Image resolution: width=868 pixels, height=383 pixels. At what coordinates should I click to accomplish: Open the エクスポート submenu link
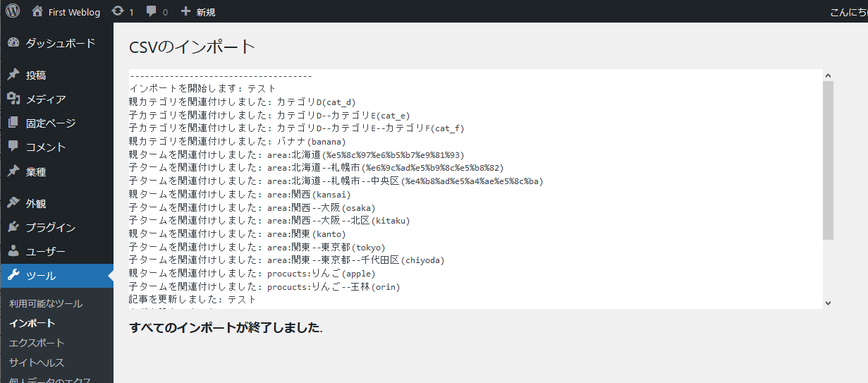37,343
